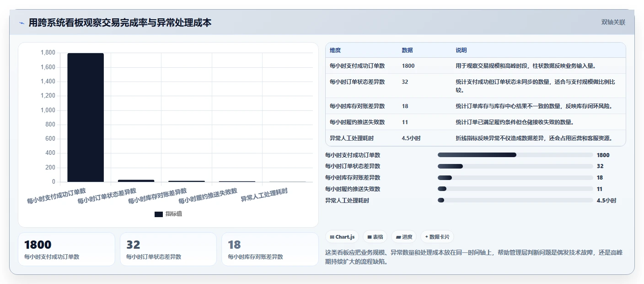The height and width of the screenshot is (284, 644).
Task: Click the description starting 折线指标反映异常
Action: (534, 138)
